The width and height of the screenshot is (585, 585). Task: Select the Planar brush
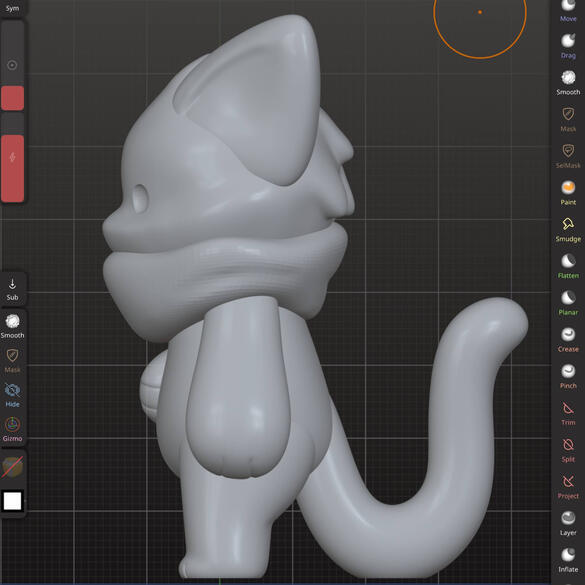568,303
